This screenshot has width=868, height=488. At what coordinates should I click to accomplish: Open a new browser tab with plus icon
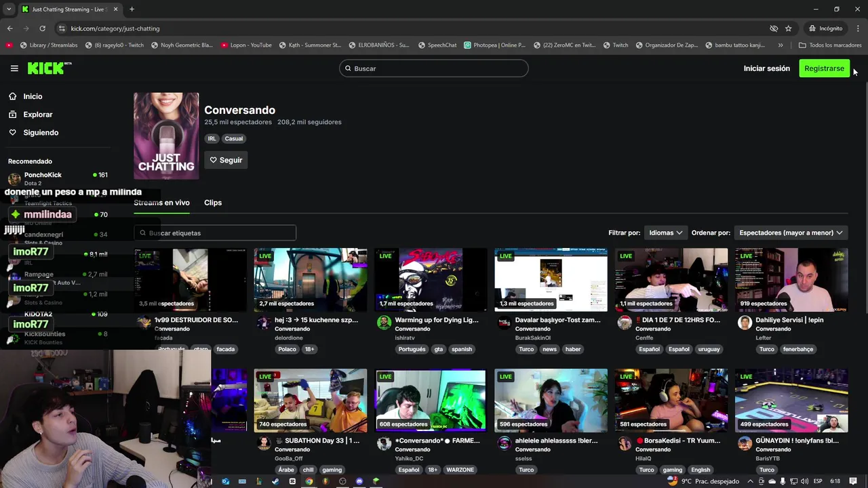(x=132, y=9)
